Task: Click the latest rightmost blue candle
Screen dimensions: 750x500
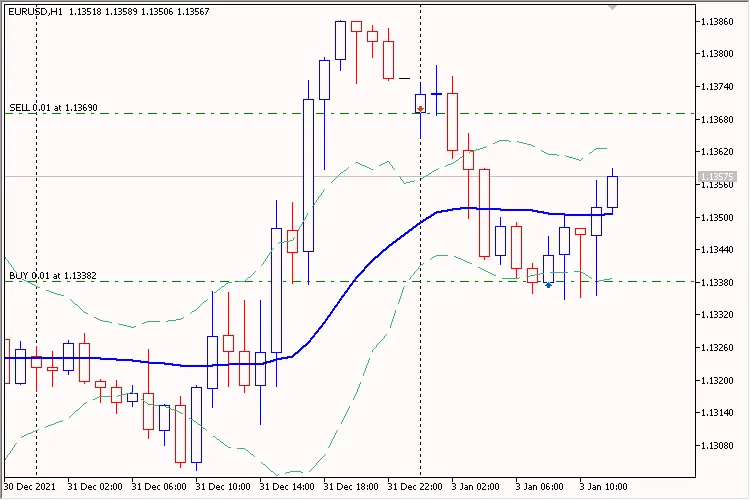Action: coord(612,192)
